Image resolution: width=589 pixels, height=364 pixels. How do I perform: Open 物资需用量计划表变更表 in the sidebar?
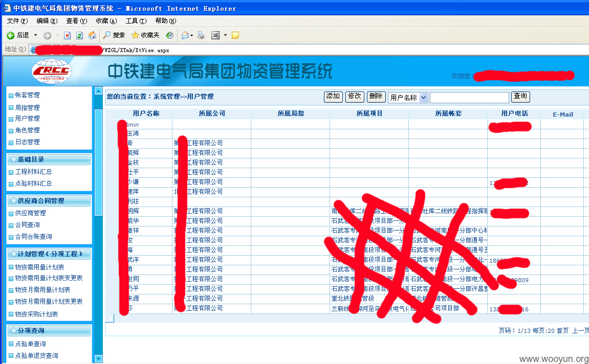coord(49,278)
